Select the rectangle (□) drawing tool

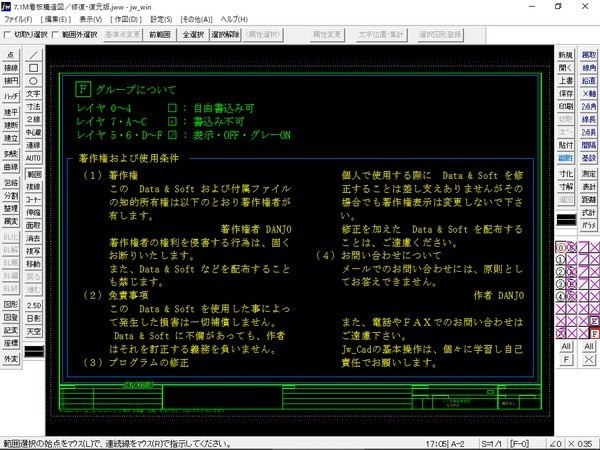point(33,68)
